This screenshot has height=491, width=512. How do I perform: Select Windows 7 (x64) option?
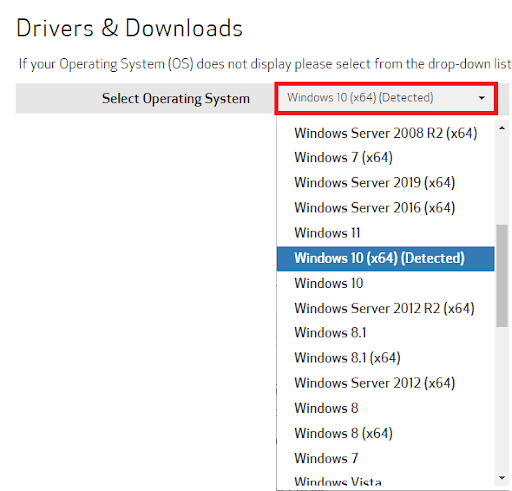pos(386,157)
